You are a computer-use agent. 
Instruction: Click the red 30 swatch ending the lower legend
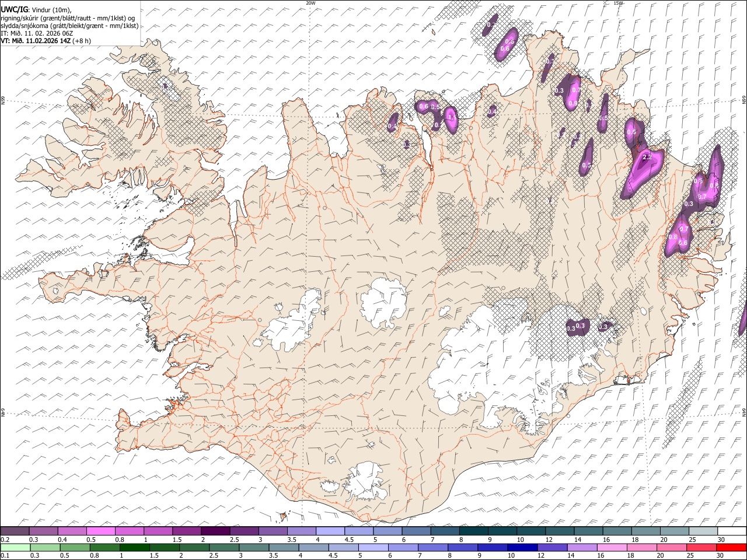point(731,547)
